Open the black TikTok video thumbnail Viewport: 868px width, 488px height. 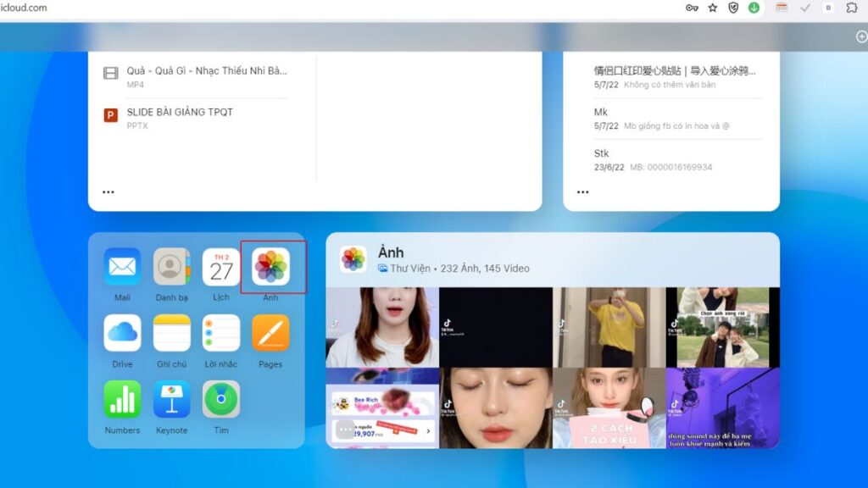point(496,328)
